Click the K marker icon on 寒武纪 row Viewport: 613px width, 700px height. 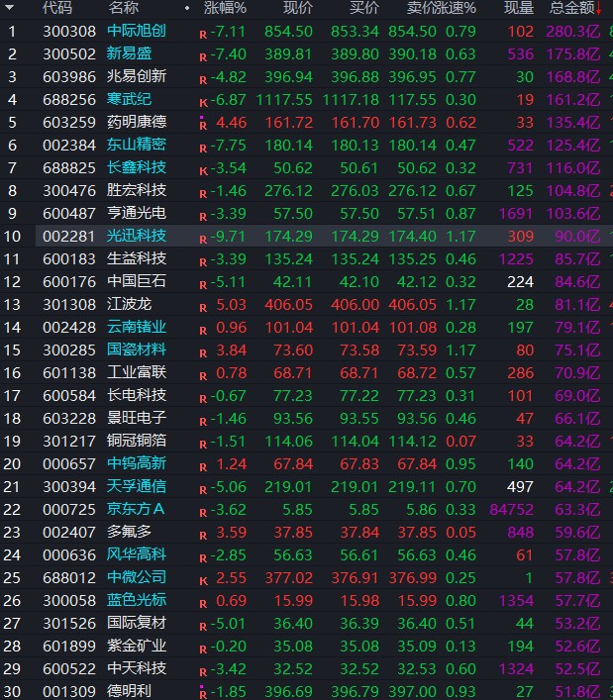coord(203,103)
